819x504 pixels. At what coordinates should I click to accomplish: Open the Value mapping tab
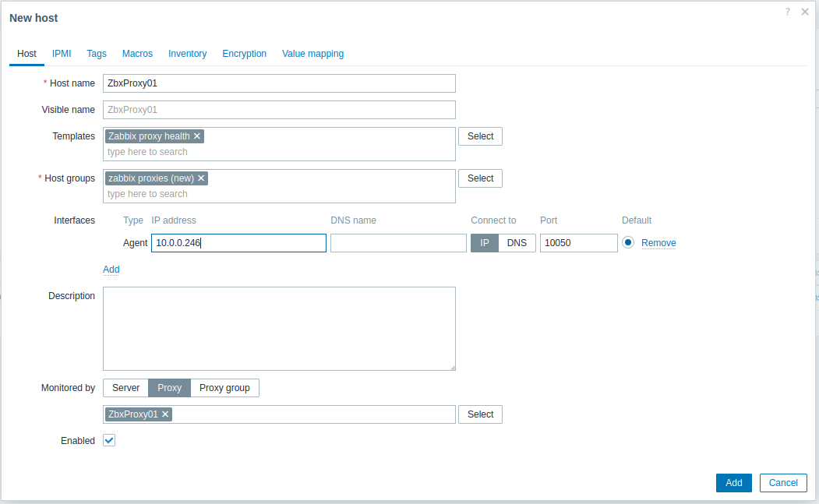coord(312,54)
